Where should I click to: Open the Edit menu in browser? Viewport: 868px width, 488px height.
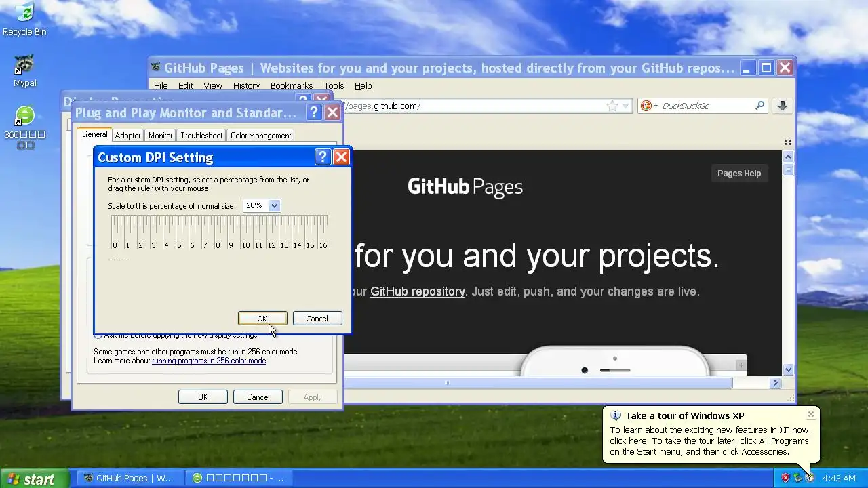pos(186,85)
